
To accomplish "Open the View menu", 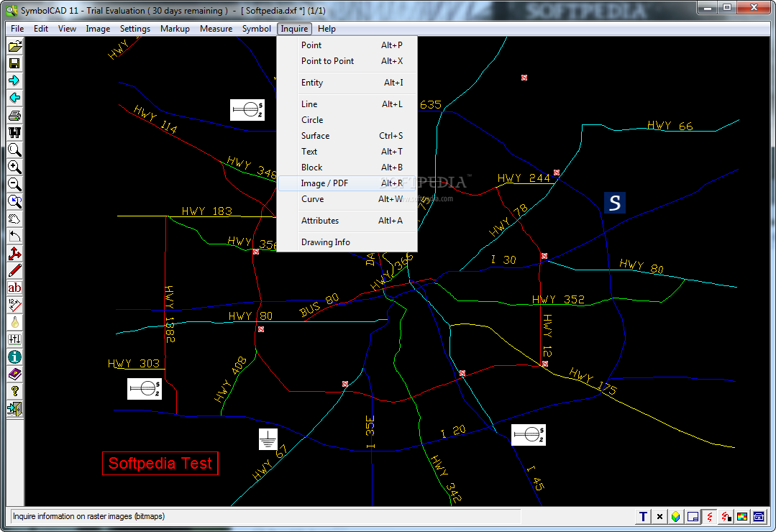I will tap(68, 29).
